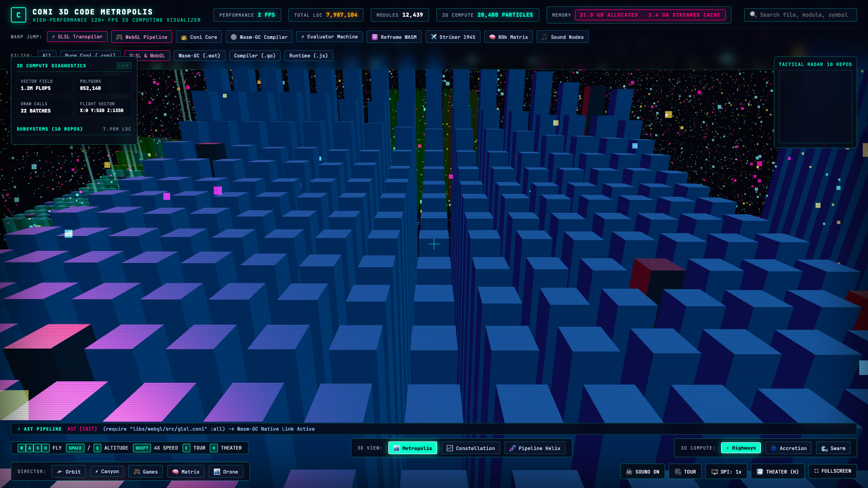This screenshot has height=488, width=868.
Task: Jump to Striker 1945 plane icon
Action: point(434,37)
